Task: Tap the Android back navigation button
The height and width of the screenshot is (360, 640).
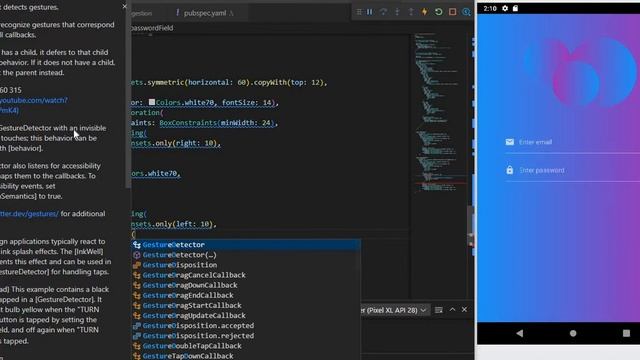Action: point(520,333)
